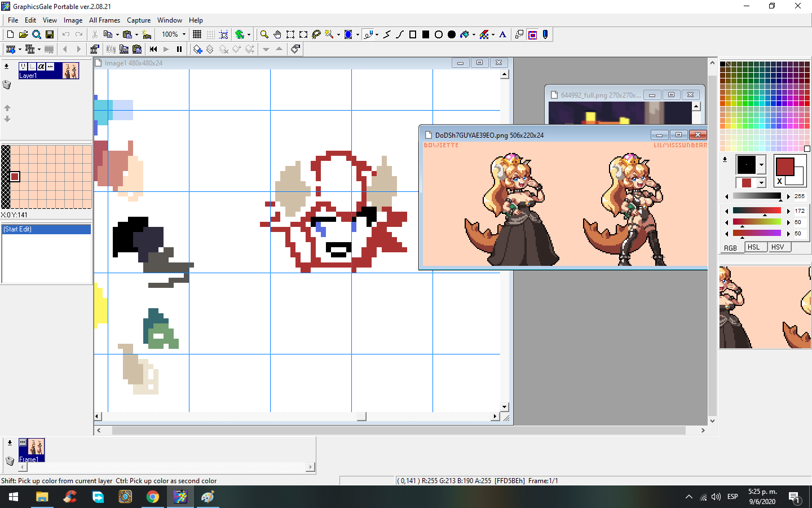
Task: Toggle Layer1 alpha channel button
Action: tap(41, 67)
